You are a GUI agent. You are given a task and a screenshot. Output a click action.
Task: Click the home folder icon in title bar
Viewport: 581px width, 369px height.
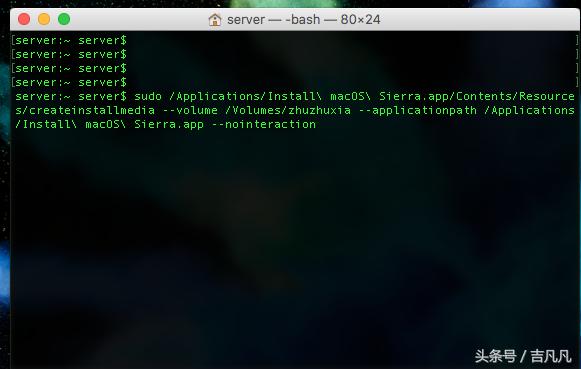coord(215,19)
